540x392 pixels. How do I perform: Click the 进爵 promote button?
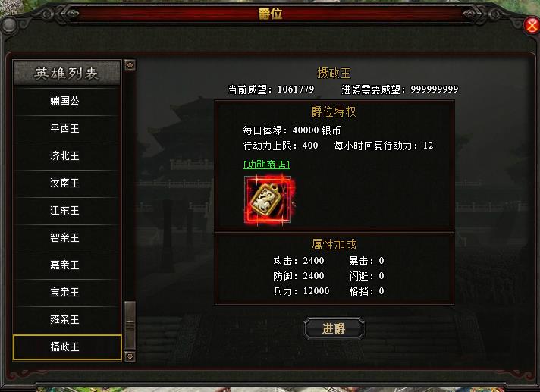pos(334,328)
